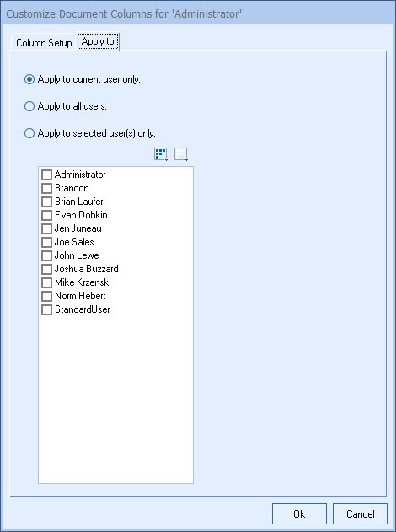
Task: Switch to the Column Setup tab
Action: point(44,43)
